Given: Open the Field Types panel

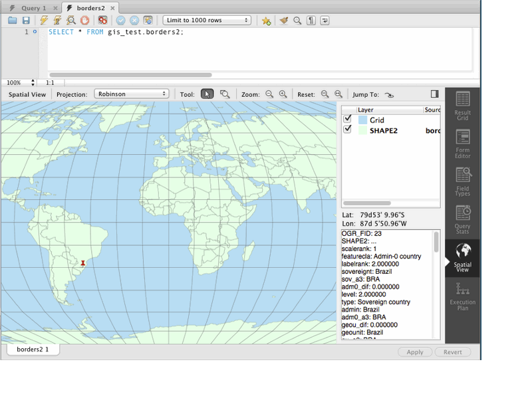Looking at the screenshot, I should pos(462,182).
